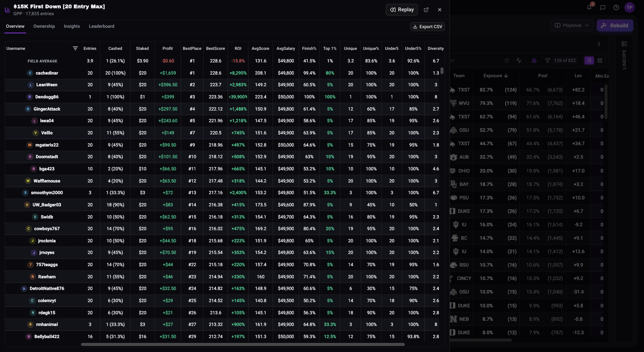Switch to the Ownership tab
Image resolution: width=644 pixels, height=352 pixels.
coord(44,26)
